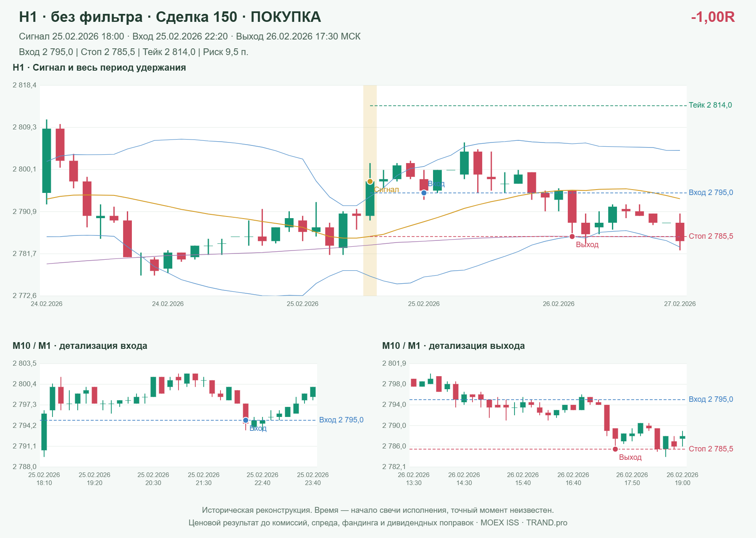Click the orange Сигнал marker on H1 chart
Screen dimensions: 756x538
point(370,182)
